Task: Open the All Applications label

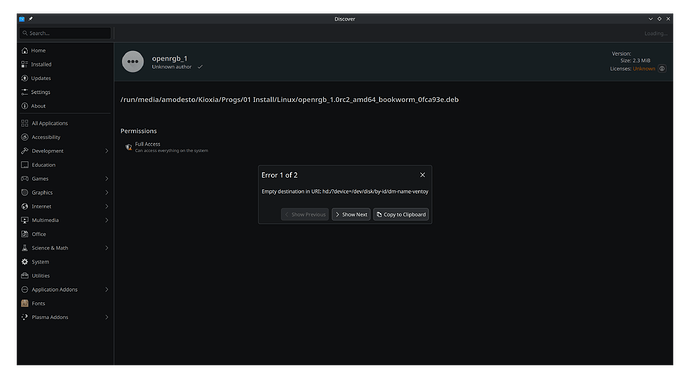Action: pos(50,123)
